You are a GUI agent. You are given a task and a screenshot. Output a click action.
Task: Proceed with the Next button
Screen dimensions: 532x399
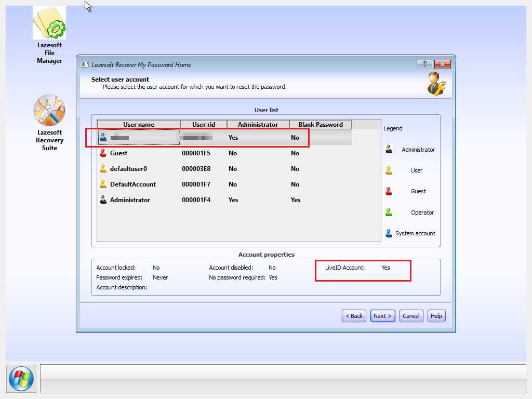(x=383, y=316)
